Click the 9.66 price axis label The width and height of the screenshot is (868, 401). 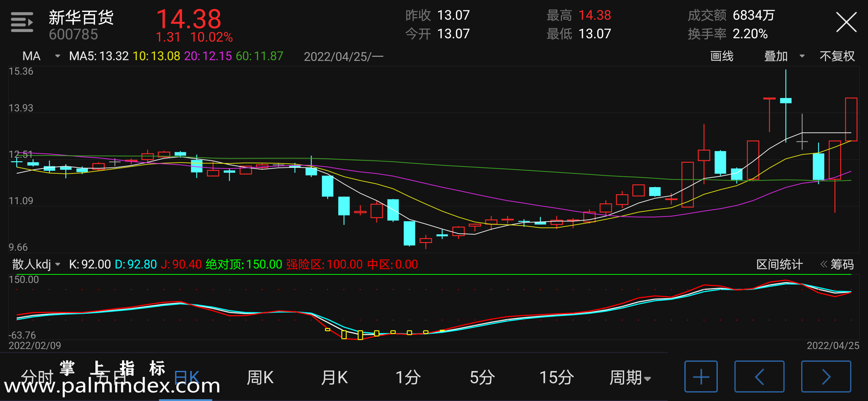click(18, 247)
